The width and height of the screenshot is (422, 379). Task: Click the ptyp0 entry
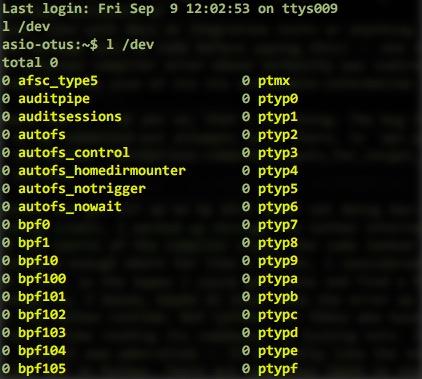(278, 99)
